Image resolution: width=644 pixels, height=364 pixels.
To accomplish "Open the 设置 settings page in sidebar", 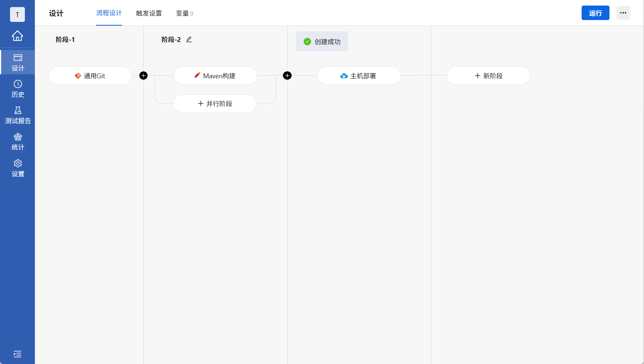I will coord(17,168).
